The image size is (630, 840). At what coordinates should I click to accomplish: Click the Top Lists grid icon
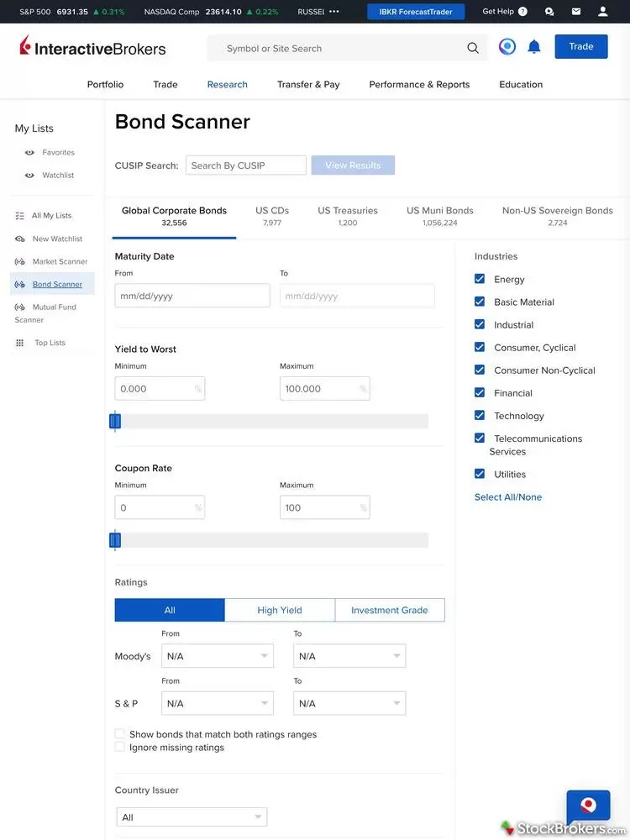pos(20,343)
